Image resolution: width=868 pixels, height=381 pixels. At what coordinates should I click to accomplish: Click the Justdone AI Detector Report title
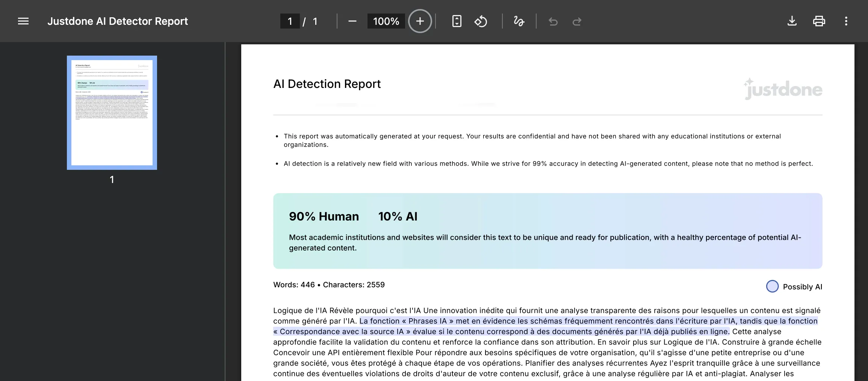118,21
